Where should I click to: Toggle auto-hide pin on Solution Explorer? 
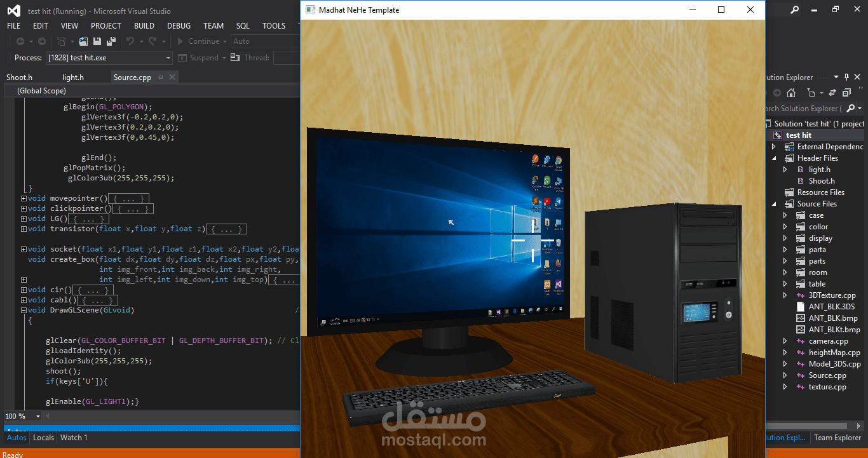coord(846,77)
